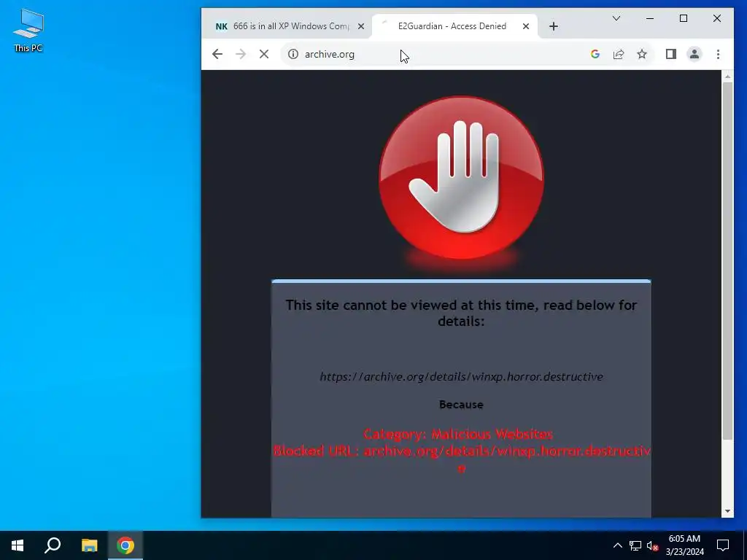Open the This PC desktop icon
Image resolution: width=747 pixels, height=560 pixels.
tap(28, 30)
